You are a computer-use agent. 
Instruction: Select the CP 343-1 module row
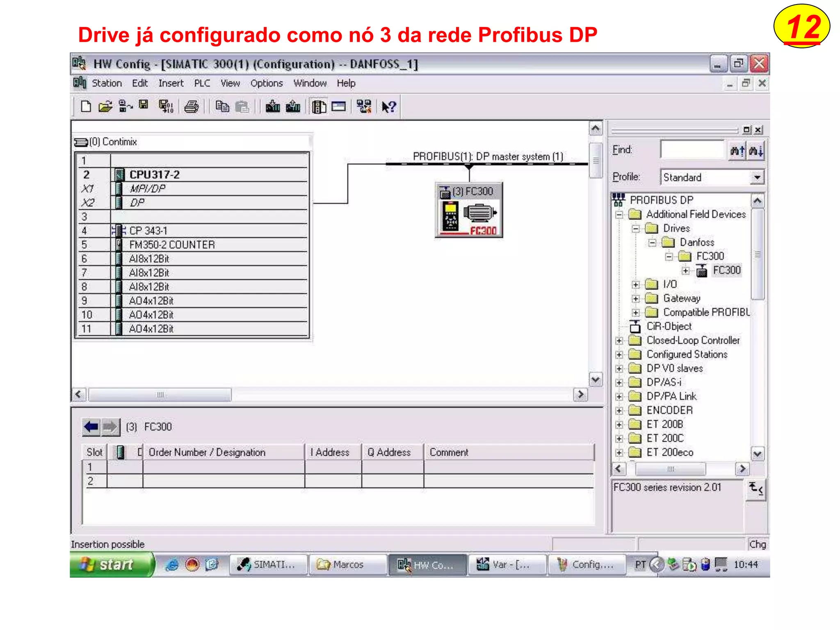pyautogui.click(x=192, y=231)
